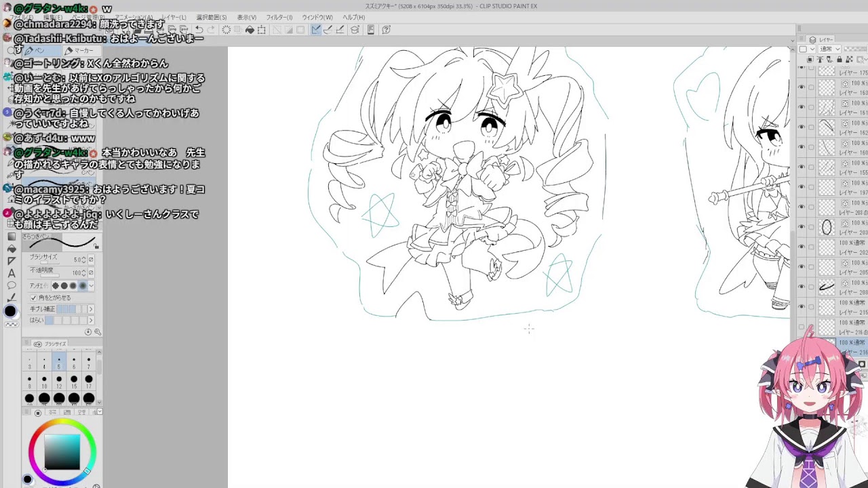
Task: Open the ウィンドウ(W) menu
Action: pos(317,18)
